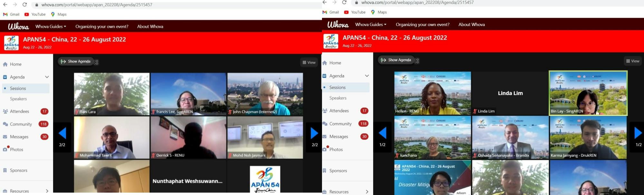644x195 pixels.
Task: Reload the page in the right browser window
Action: tap(344, 2)
